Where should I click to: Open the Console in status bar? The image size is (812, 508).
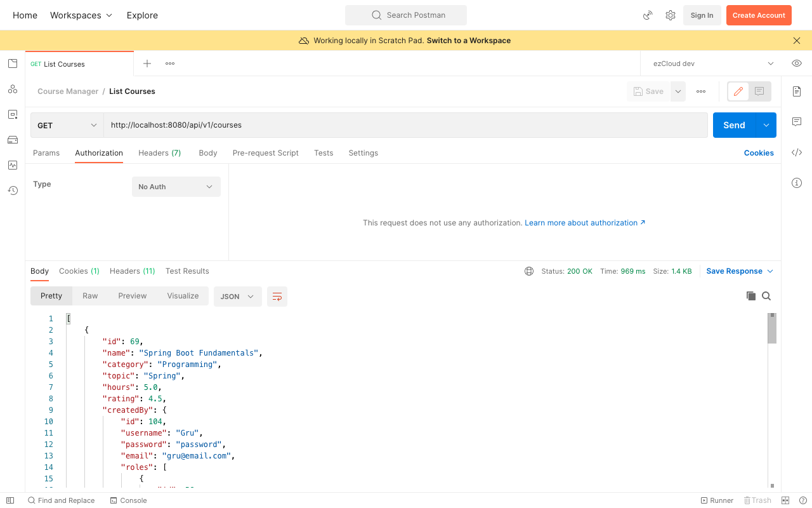129,500
